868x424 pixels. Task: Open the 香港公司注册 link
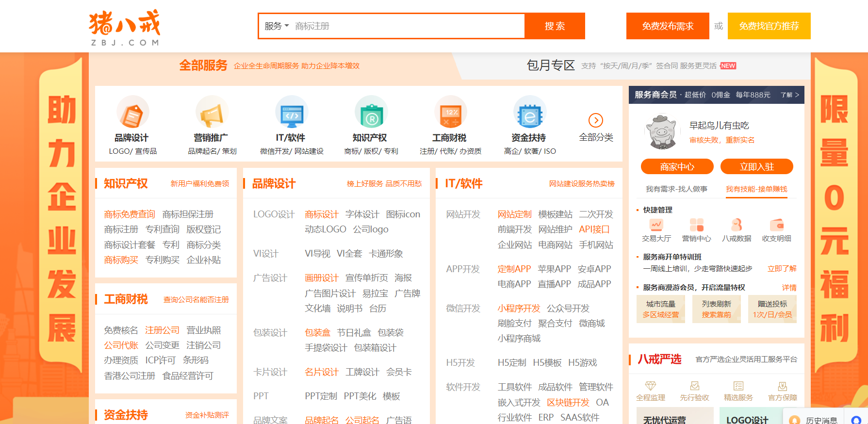(130, 375)
